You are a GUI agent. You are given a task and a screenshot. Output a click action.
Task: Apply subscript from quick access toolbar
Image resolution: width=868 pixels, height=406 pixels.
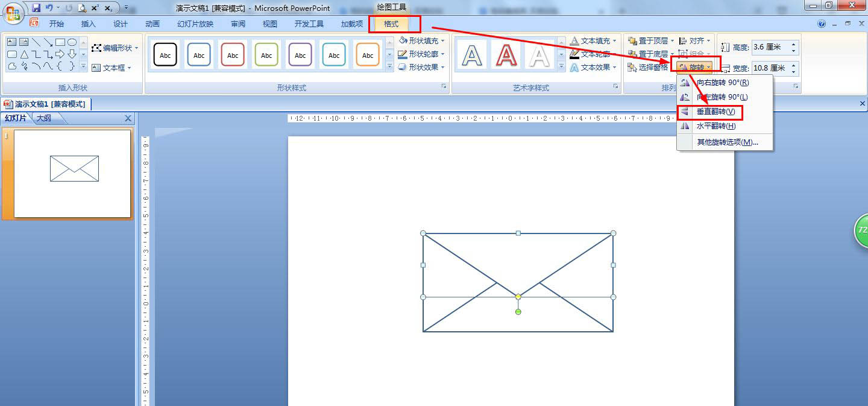coord(108,8)
